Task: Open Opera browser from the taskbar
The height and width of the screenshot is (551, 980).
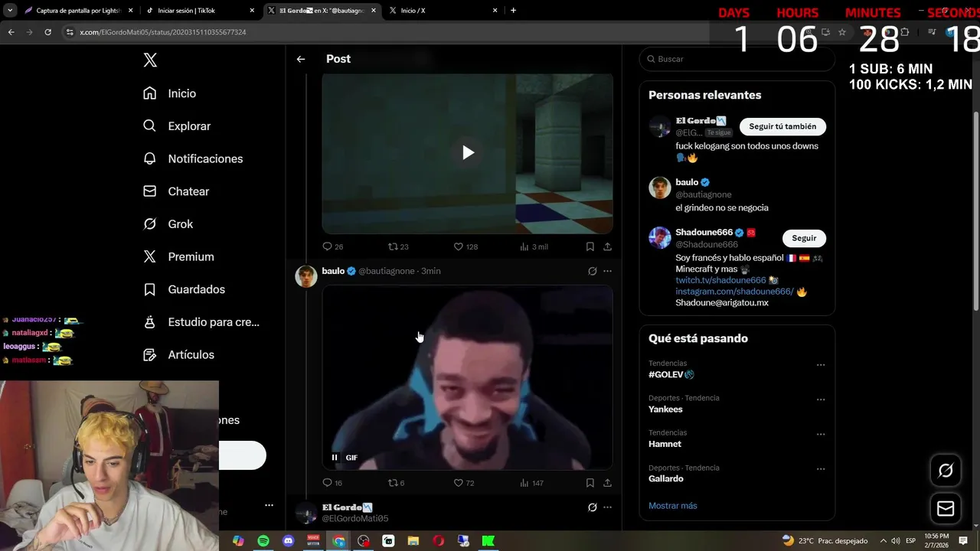Action: pos(438,541)
